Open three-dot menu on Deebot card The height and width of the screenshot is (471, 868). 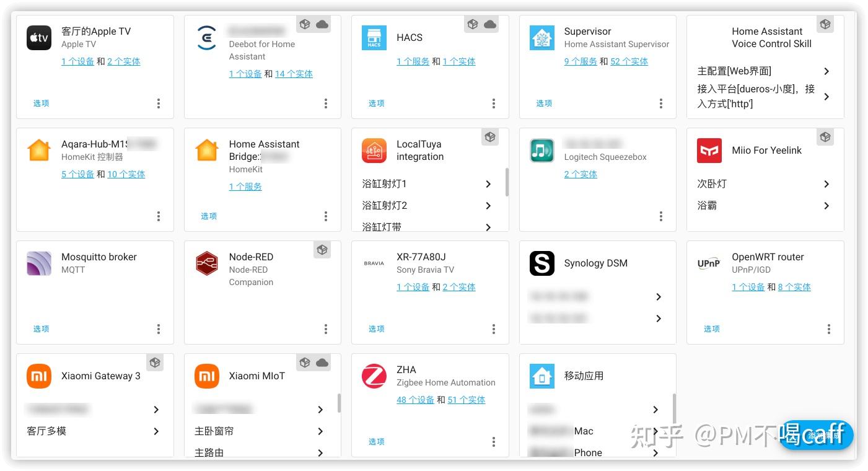[x=326, y=103]
